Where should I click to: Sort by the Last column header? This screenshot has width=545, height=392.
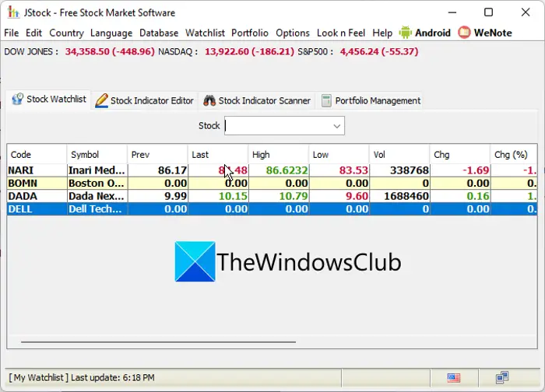pyautogui.click(x=218, y=155)
